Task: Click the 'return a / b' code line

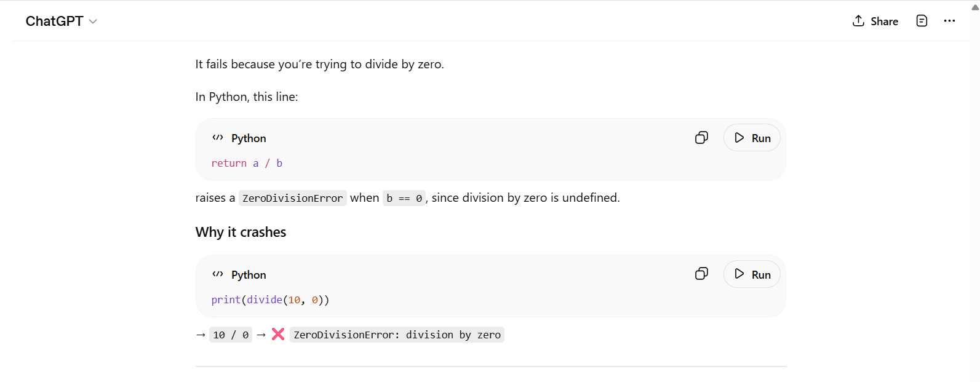Action: tap(247, 163)
